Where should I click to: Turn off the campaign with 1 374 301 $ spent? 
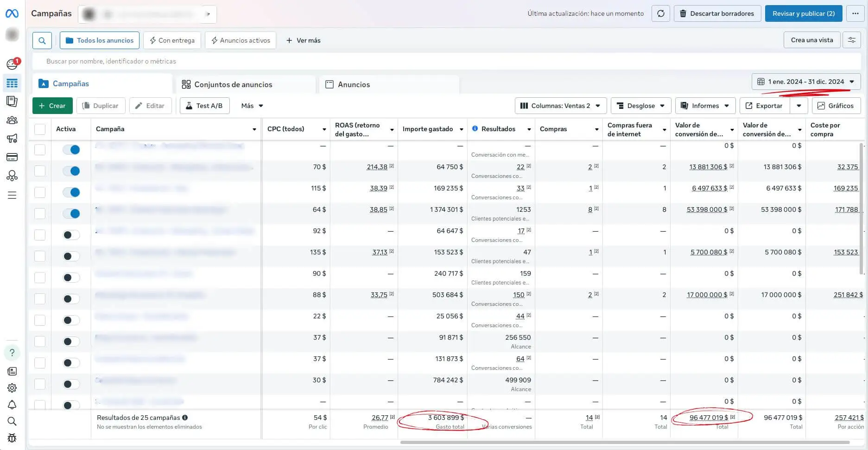[x=71, y=214]
